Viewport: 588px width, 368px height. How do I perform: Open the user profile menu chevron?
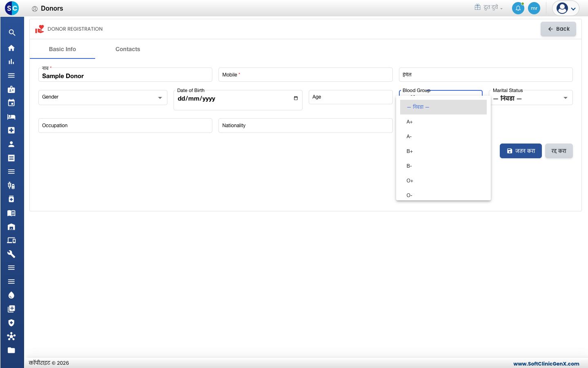573,9
